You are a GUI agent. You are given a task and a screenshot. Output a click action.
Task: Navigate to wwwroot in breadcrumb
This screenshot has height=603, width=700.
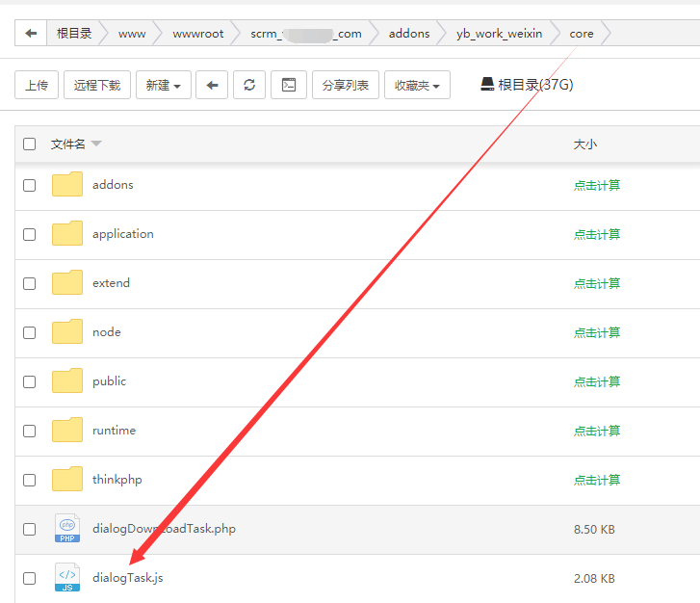[x=197, y=34]
